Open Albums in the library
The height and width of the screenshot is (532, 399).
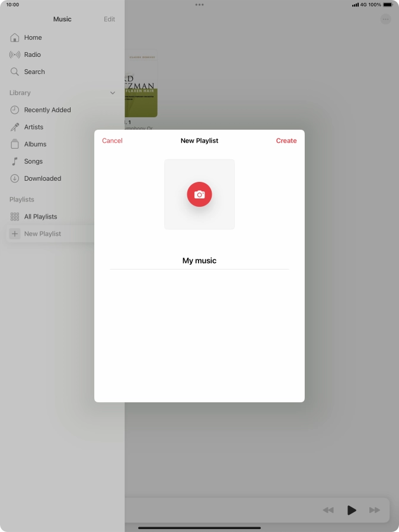35,144
